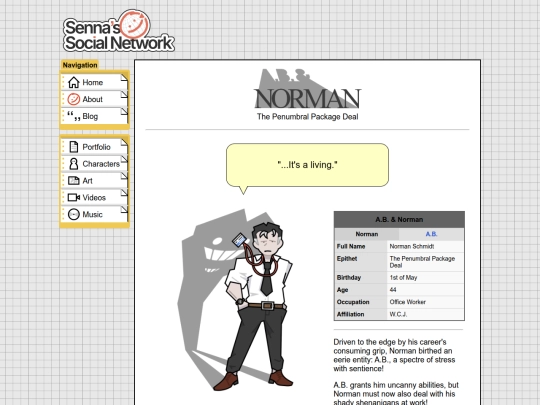Click the Birthday row label
The image size is (540, 405).
click(x=349, y=278)
